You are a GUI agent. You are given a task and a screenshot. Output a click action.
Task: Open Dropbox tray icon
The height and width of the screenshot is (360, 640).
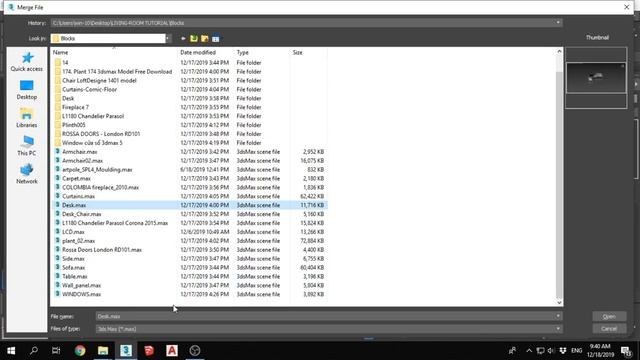pos(563,351)
